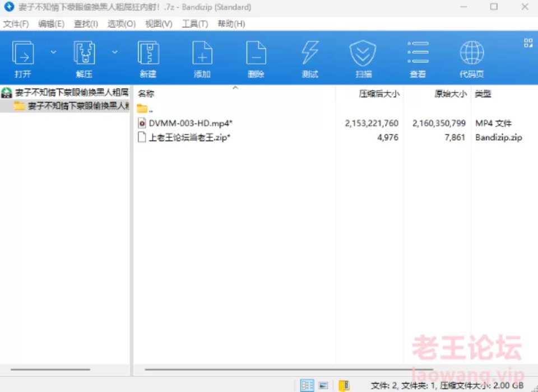
Task: Expand the Extract (解压) dropdown arrow
Action: (114, 52)
